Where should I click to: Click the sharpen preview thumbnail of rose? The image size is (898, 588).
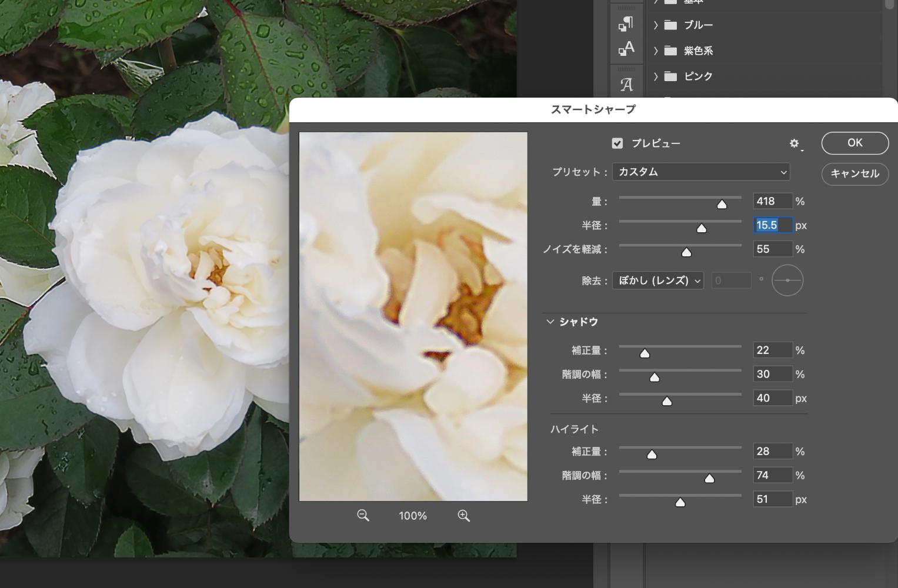[x=413, y=316]
